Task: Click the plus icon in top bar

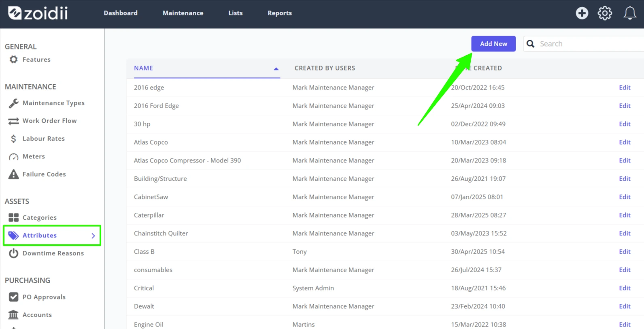Action: tap(582, 13)
